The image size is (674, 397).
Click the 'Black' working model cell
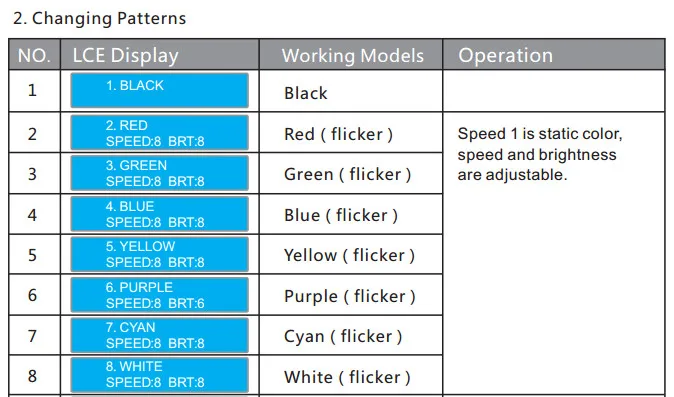tap(351, 91)
